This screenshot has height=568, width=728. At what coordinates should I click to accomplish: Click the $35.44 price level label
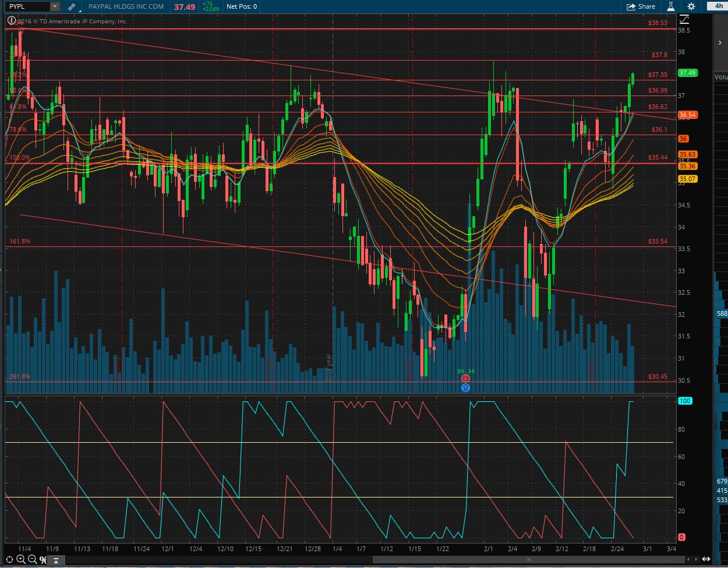tap(658, 158)
